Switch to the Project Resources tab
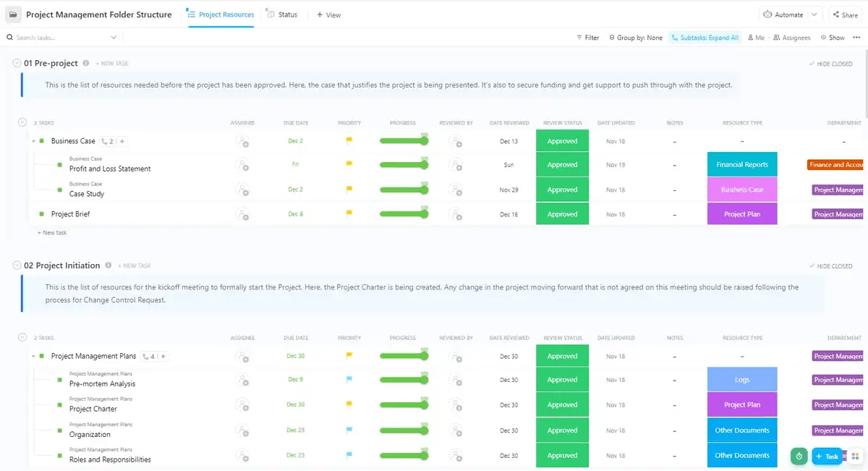The height and width of the screenshot is (471, 868). (x=221, y=14)
